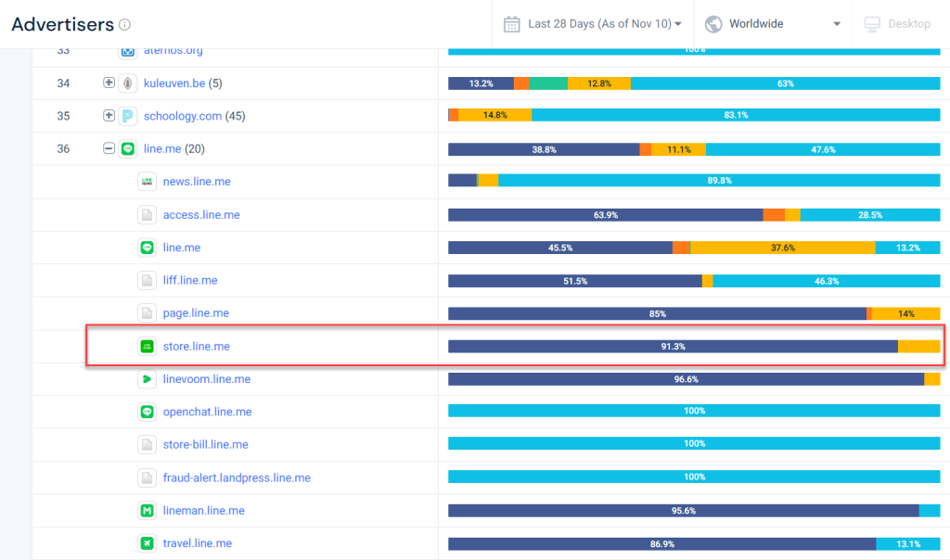Click the info icon beside Advertisers title
The height and width of the screenshot is (560, 950).
[125, 25]
